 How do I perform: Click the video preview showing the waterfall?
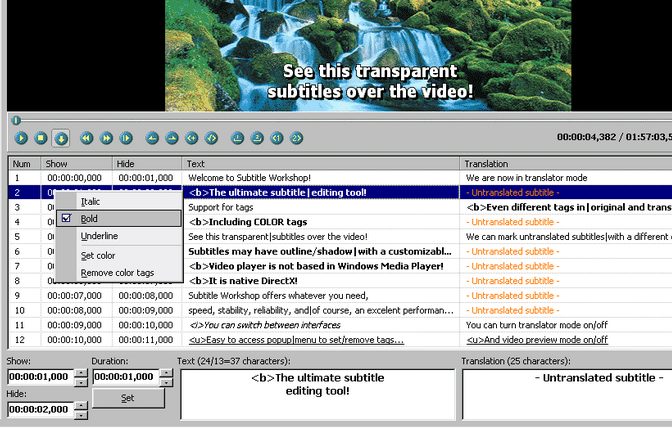click(x=368, y=55)
